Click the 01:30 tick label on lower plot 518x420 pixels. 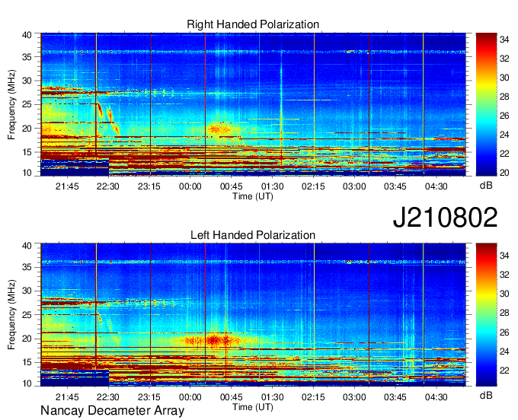point(272,397)
